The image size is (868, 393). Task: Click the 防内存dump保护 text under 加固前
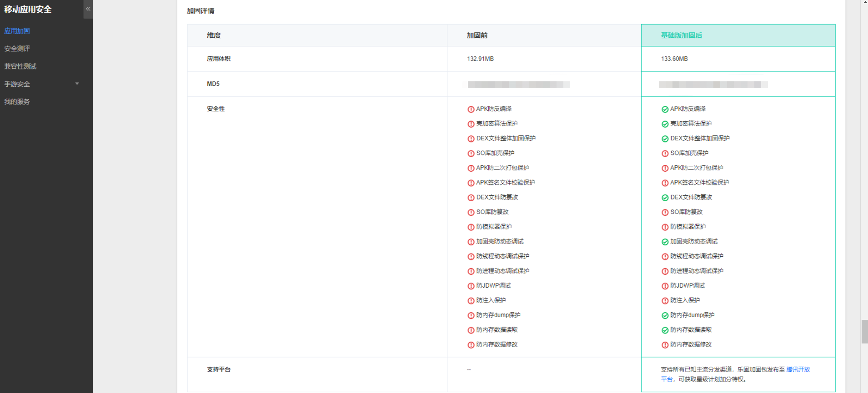tap(498, 315)
